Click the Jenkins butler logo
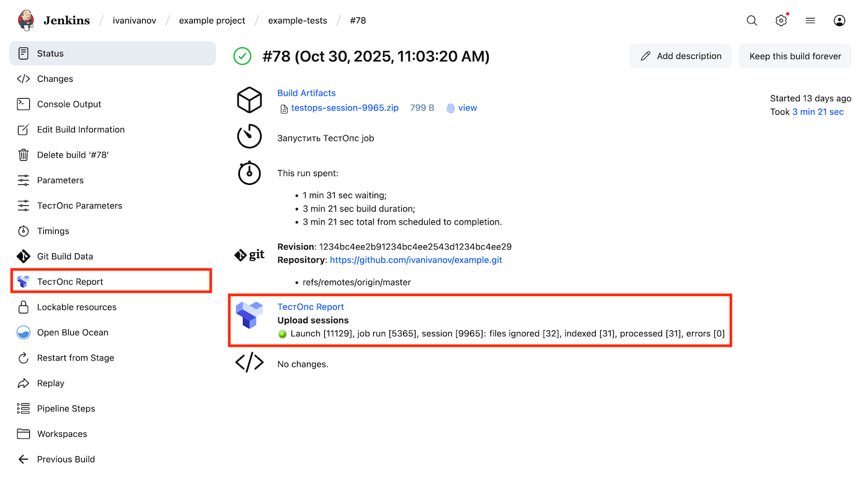 [x=26, y=20]
